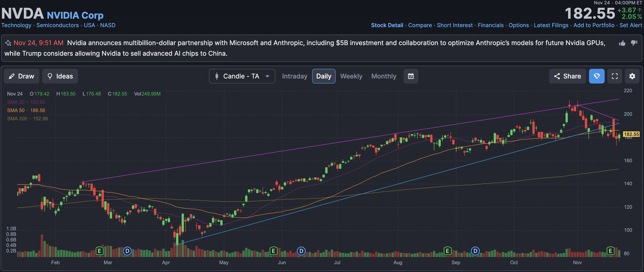Enter fullscreen chart mode

[x=615, y=76]
